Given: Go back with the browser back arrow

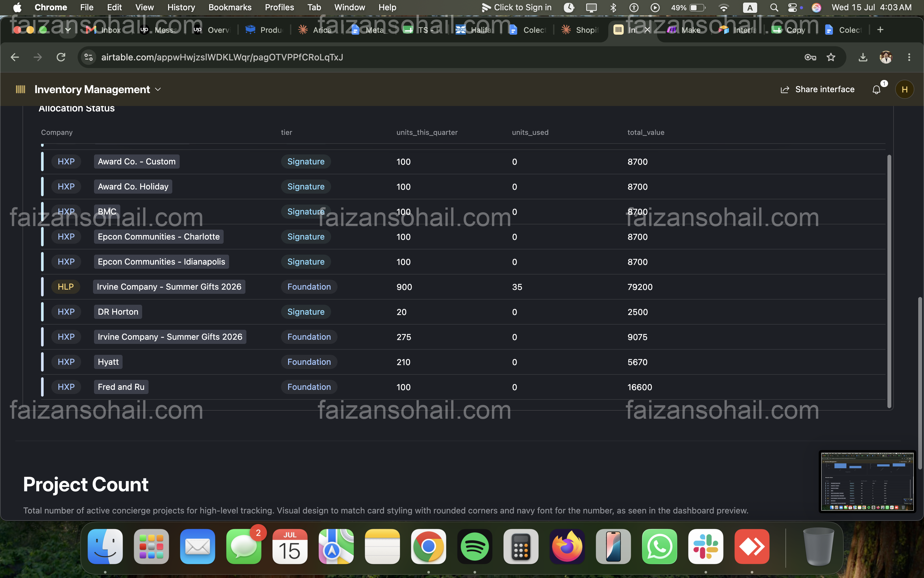Looking at the screenshot, I should coord(15,57).
